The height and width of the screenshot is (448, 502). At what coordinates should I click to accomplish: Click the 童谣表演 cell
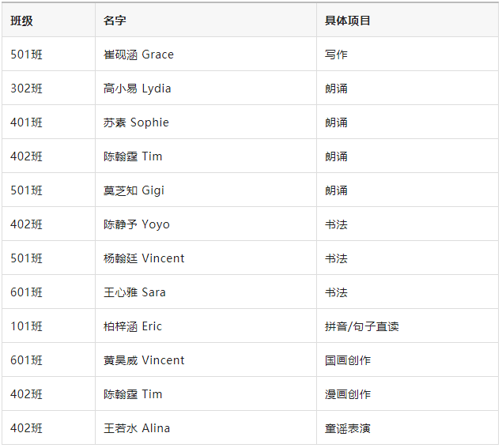347,428
